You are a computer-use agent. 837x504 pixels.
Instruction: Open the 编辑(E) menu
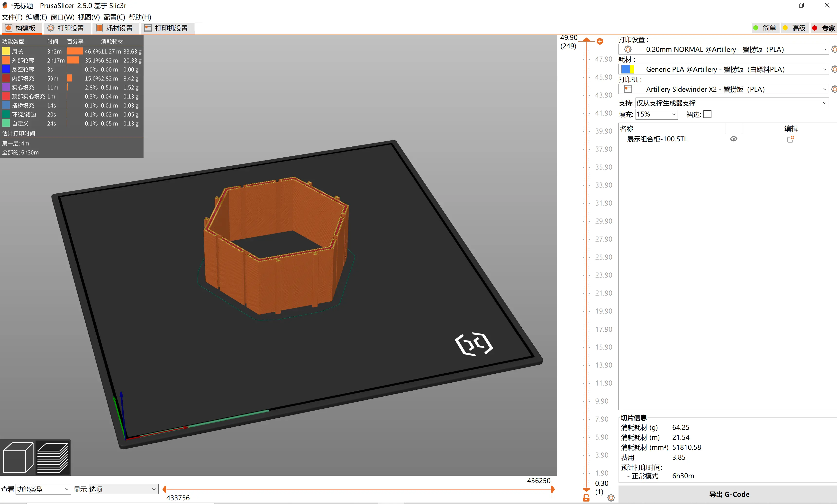[36, 17]
